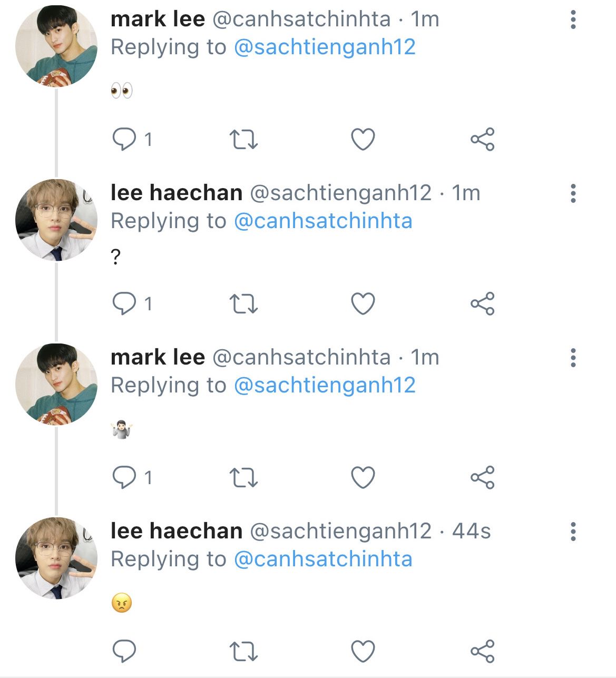Open @sachtienganh12 mention in first tweet

point(324,47)
